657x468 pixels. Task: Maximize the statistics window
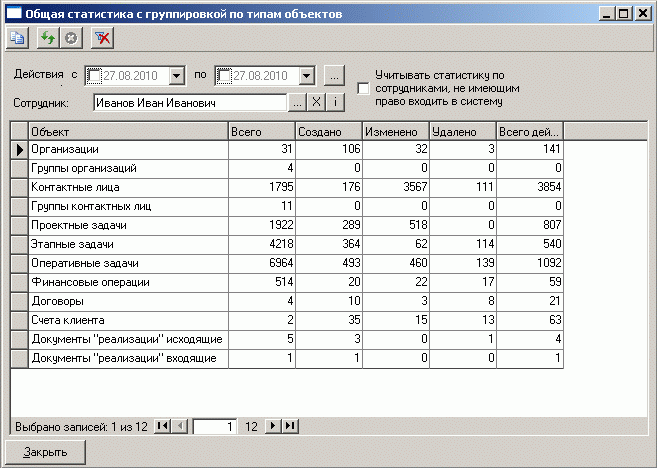[623, 14]
